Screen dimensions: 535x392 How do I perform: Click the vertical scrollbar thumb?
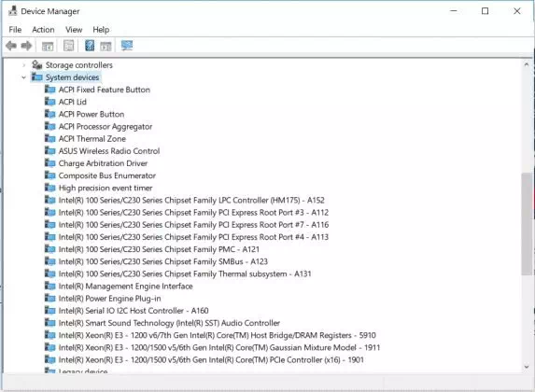[x=527, y=224]
